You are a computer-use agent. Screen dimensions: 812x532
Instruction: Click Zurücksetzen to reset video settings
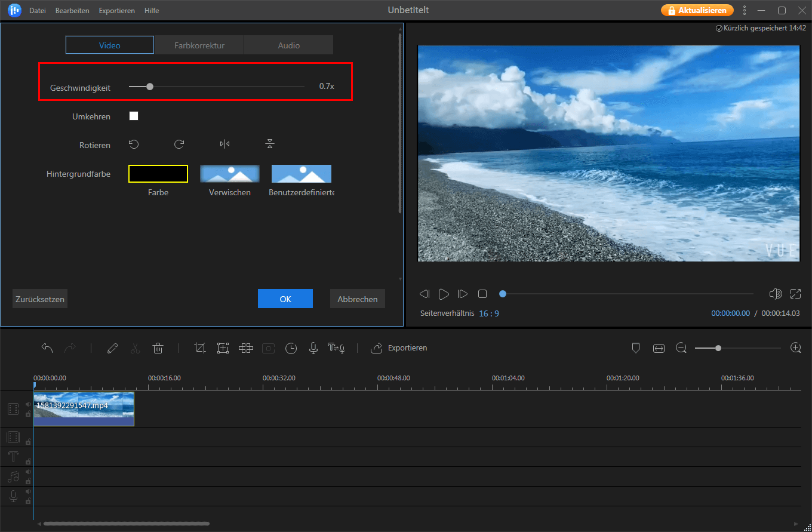[39, 298]
